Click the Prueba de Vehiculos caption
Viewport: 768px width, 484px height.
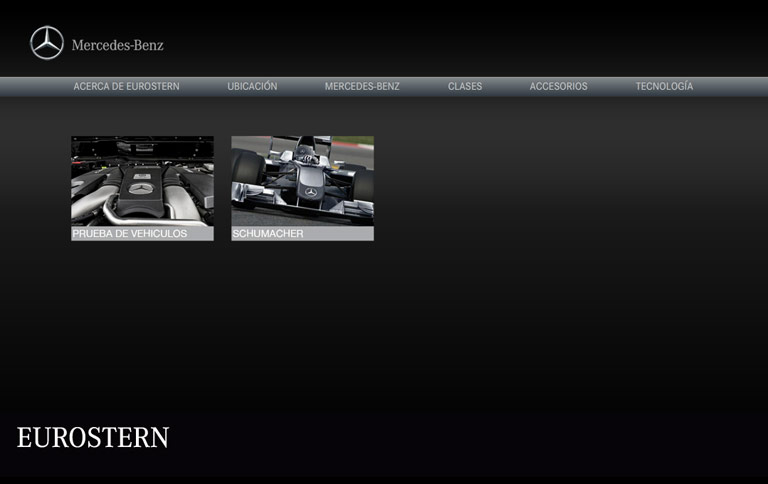(130, 234)
